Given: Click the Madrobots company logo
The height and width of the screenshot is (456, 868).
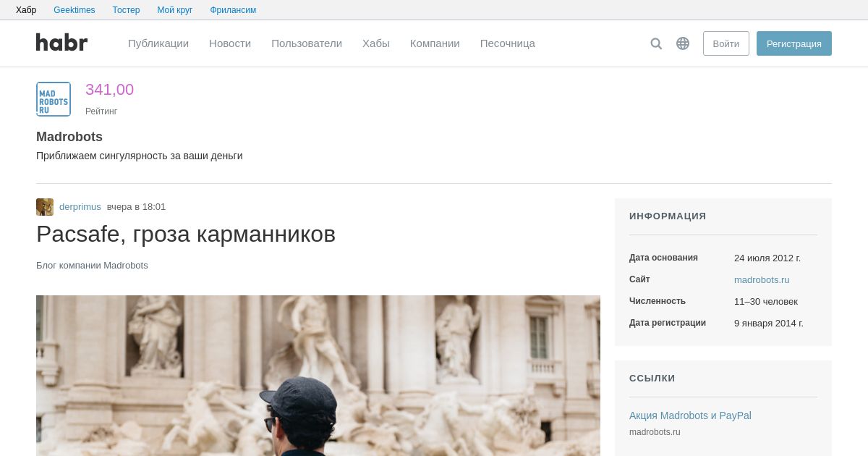Looking at the screenshot, I should coord(54,99).
